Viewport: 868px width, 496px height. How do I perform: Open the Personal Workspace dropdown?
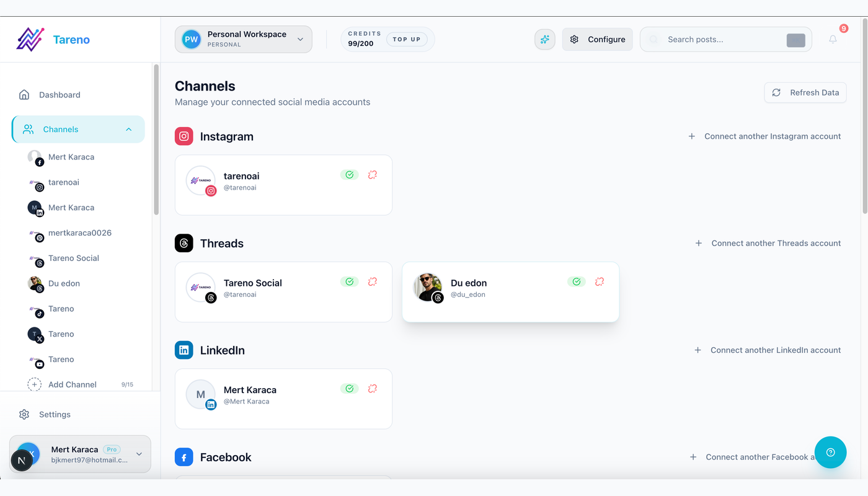244,39
